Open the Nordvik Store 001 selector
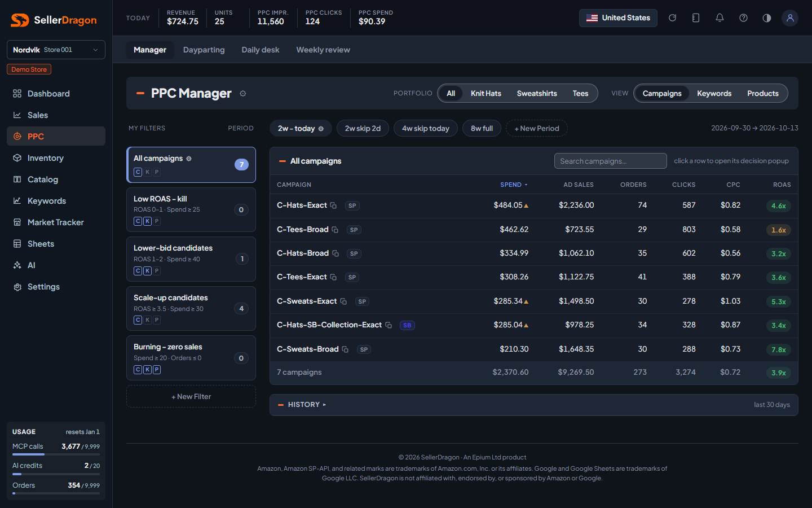 tap(56, 50)
